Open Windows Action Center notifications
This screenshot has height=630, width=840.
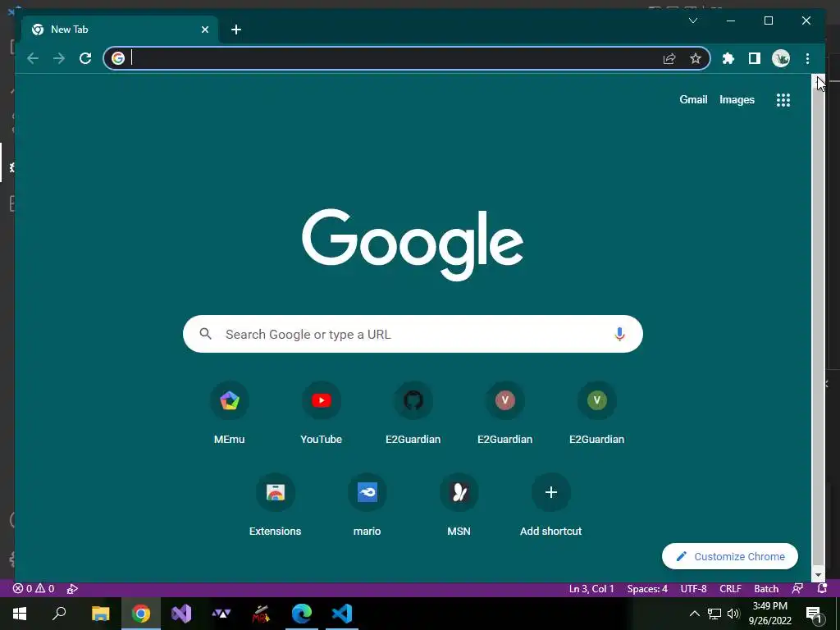pyautogui.click(x=814, y=614)
